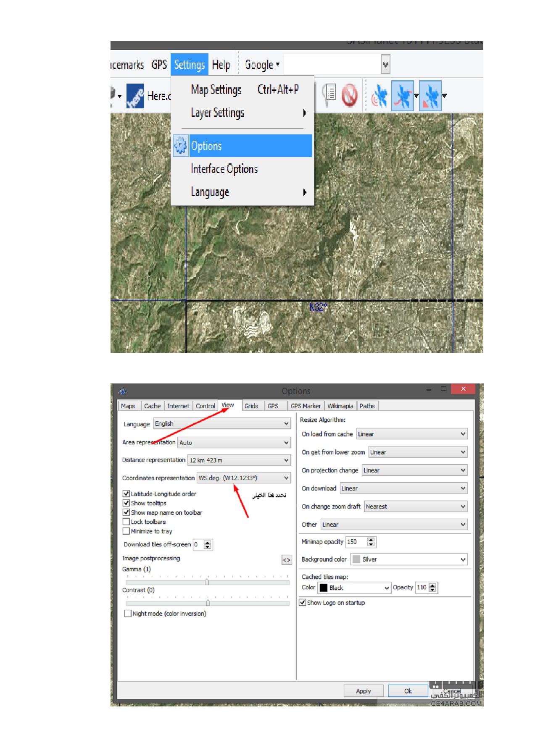Confirm the dialog with Ok button

(x=408, y=691)
